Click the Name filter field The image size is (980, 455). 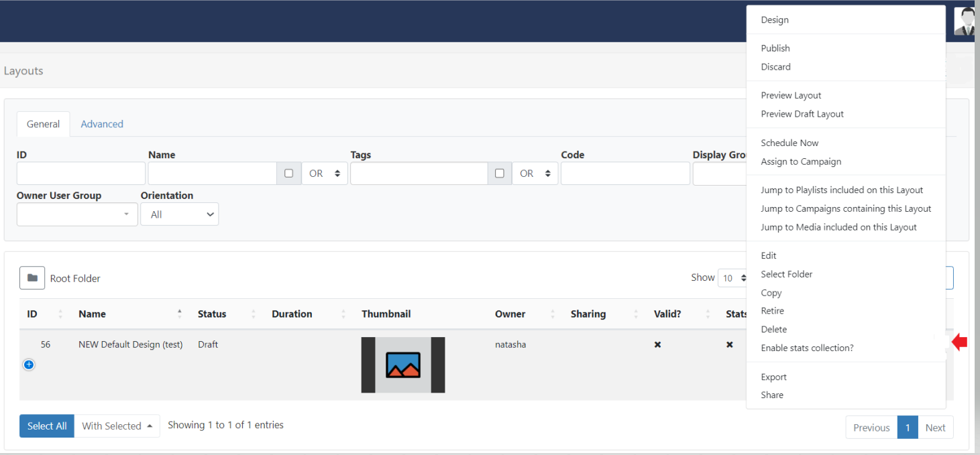click(213, 173)
